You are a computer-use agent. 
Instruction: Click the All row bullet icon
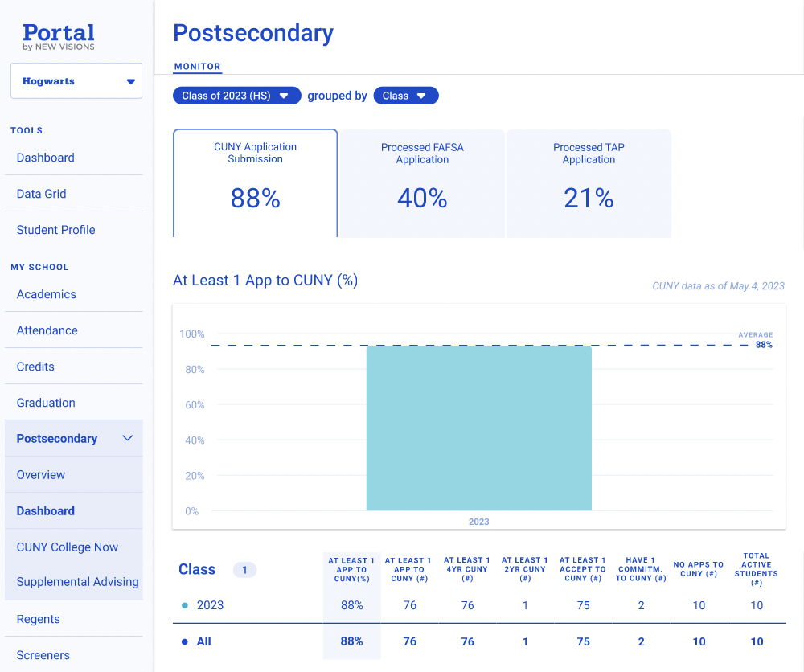(x=185, y=641)
